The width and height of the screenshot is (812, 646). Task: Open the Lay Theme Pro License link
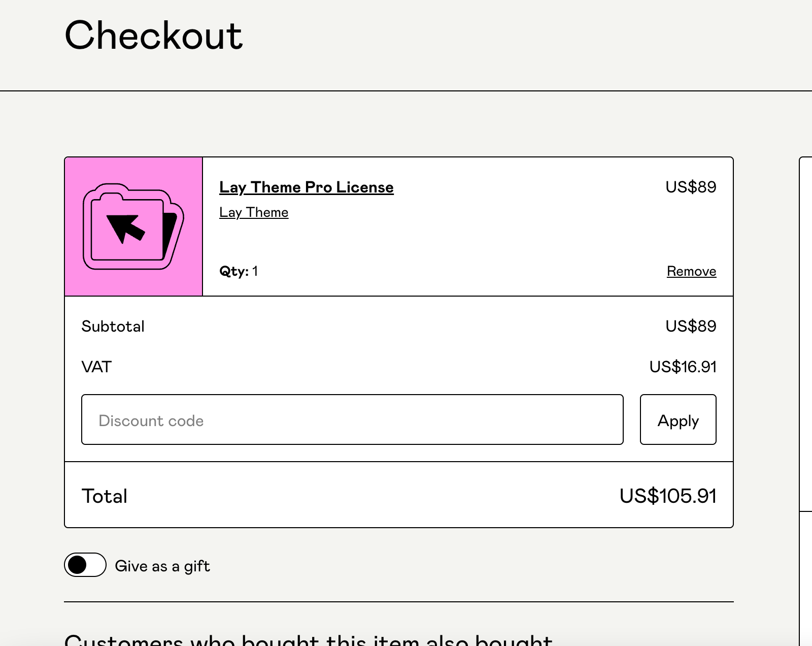[x=306, y=187]
